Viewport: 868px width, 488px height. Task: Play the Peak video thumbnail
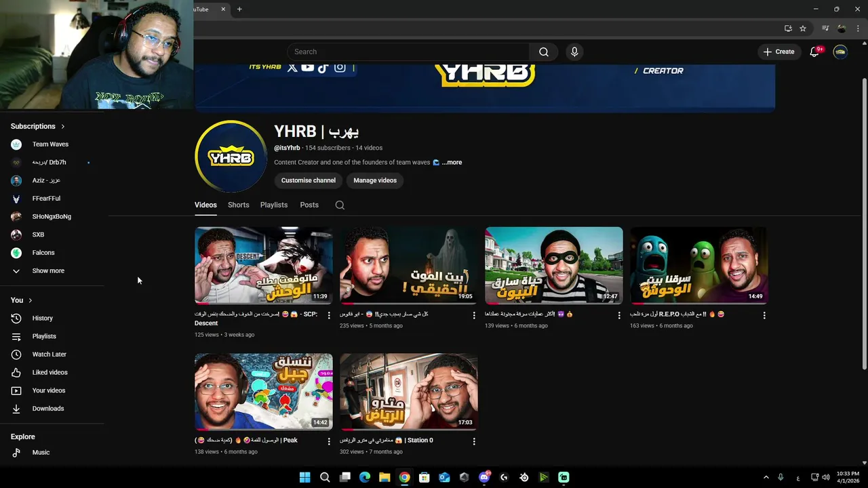pos(264,392)
